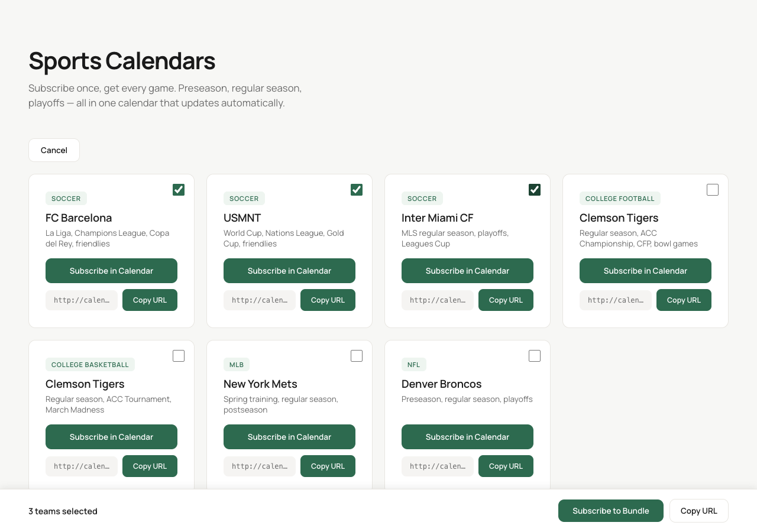Click the SOCCER tag on USMNT card
The height and width of the screenshot is (532, 757).
pos(244,199)
